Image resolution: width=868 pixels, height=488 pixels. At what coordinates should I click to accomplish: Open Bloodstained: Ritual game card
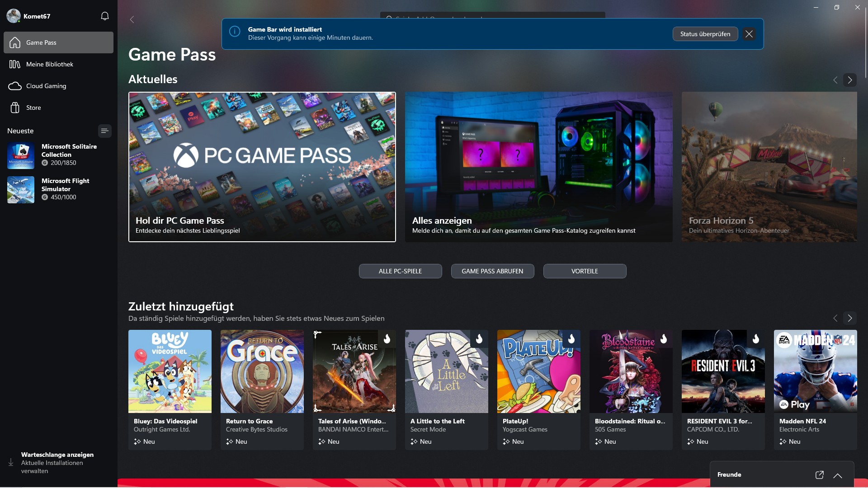coord(631,390)
